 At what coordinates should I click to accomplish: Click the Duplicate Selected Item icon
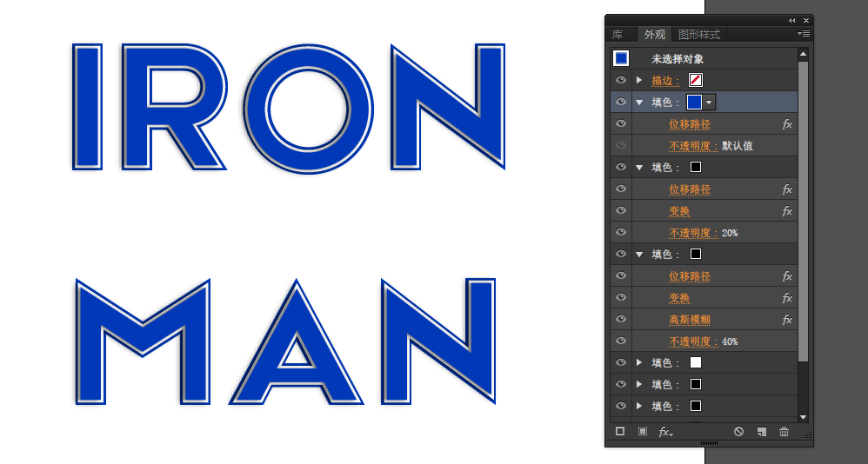tap(761, 431)
